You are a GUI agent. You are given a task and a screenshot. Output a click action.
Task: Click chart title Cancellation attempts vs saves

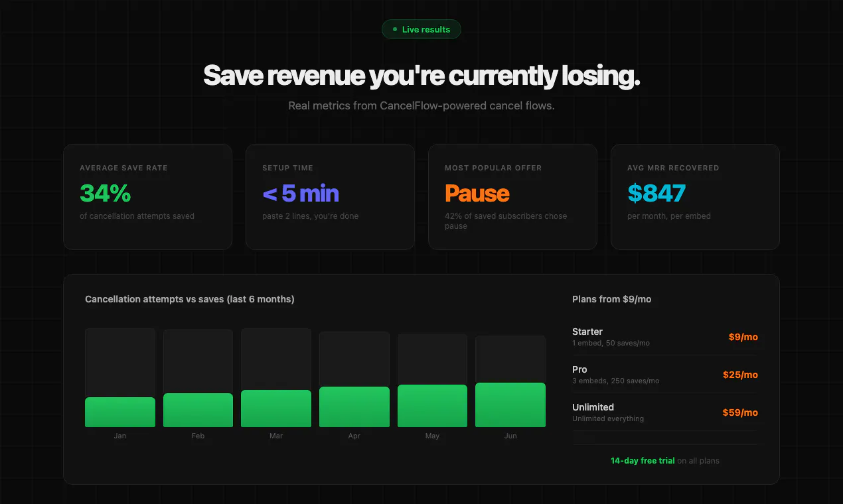pyautogui.click(x=190, y=299)
